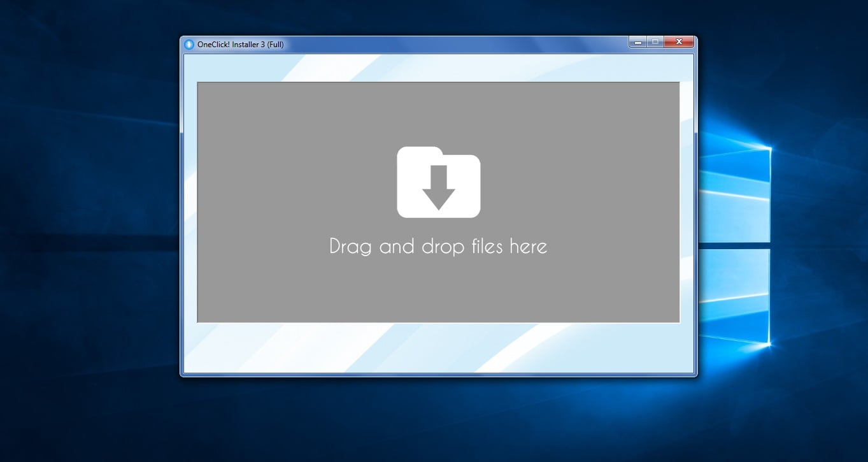
Task: Click the OneClick! Installer title bar icon
Action: tap(189, 45)
